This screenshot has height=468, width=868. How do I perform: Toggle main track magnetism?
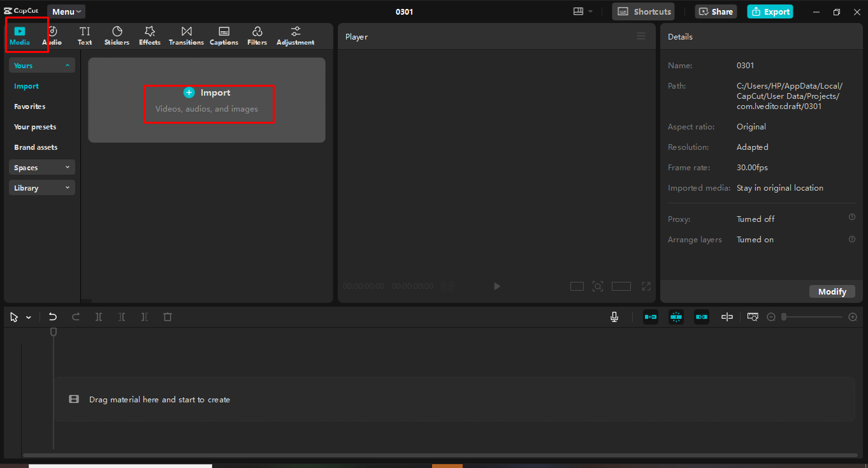click(676, 316)
